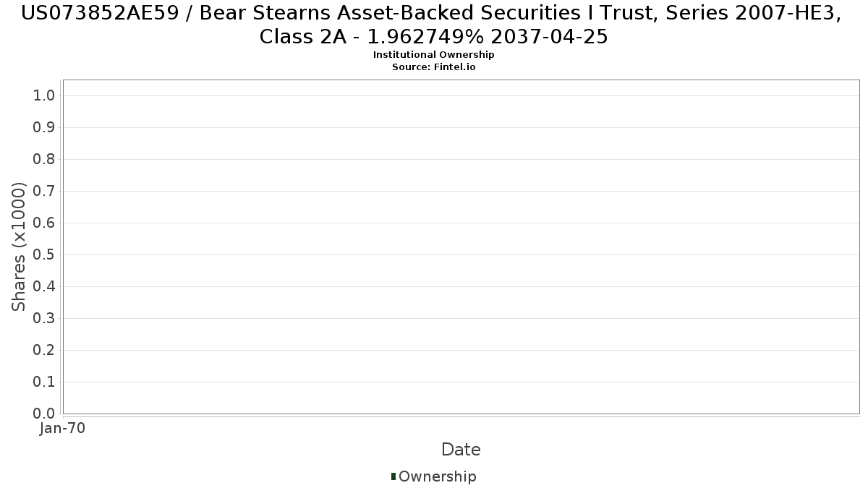Click the 0.4 y-axis tick label
This screenshot has width=868, height=488.
tap(44, 286)
